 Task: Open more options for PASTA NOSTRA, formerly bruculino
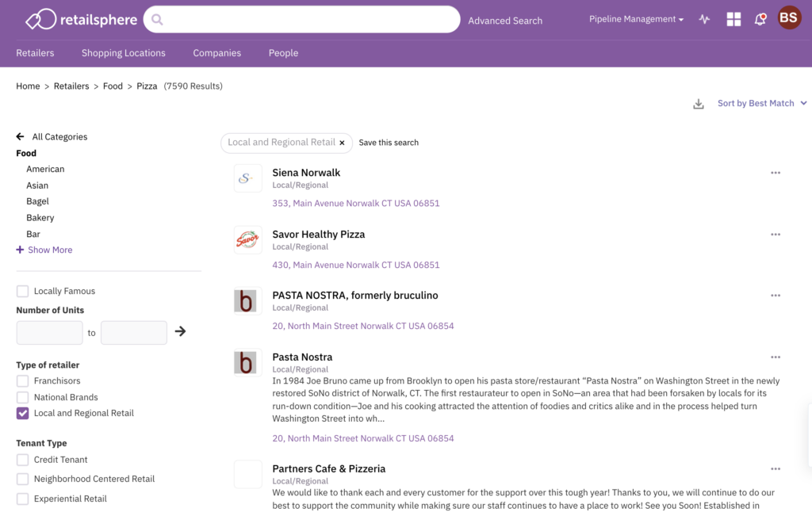point(776,296)
